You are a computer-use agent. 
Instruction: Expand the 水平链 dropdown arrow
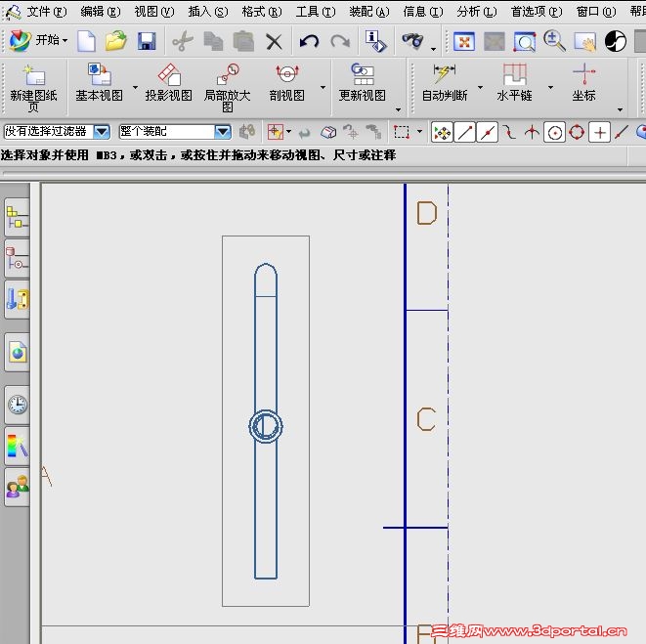[550, 87]
